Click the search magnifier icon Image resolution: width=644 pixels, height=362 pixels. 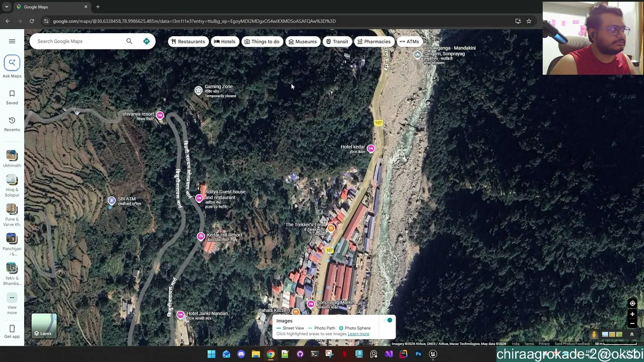(x=129, y=41)
